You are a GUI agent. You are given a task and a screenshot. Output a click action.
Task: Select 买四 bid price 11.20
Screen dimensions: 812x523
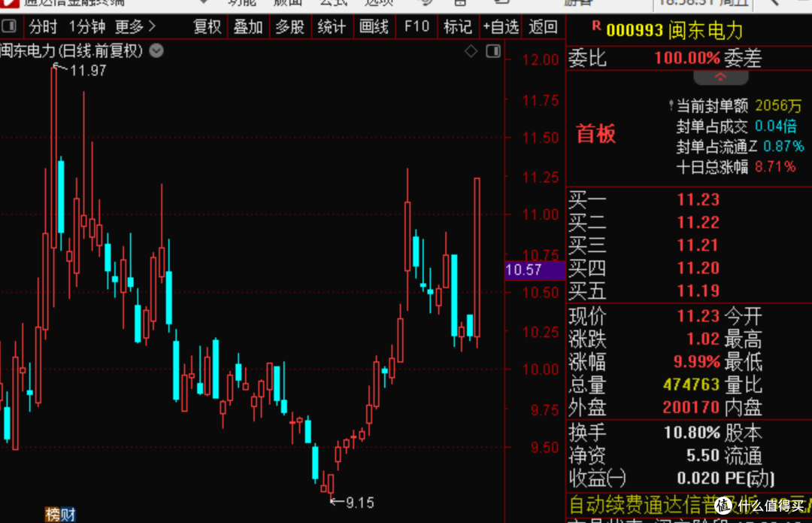pyautogui.click(x=698, y=268)
